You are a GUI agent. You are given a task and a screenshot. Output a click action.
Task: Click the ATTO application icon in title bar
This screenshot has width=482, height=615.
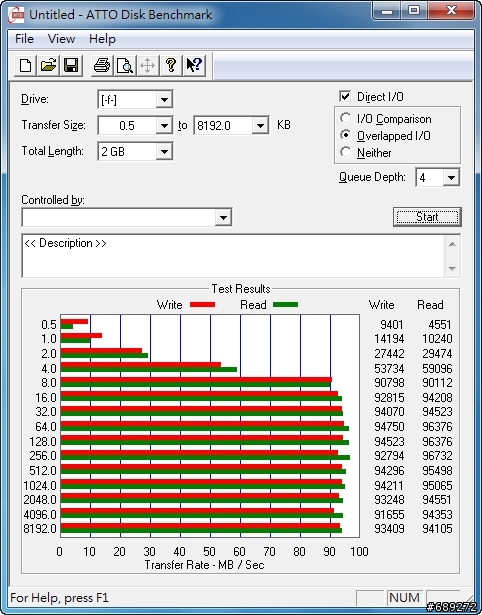[x=16, y=15]
